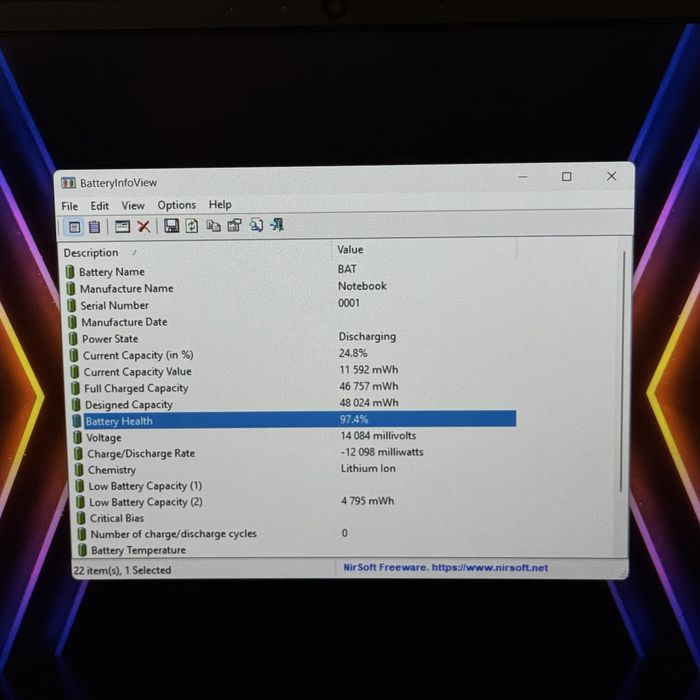
Task: Click the 11 592 mWh value
Action: point(368,370)
